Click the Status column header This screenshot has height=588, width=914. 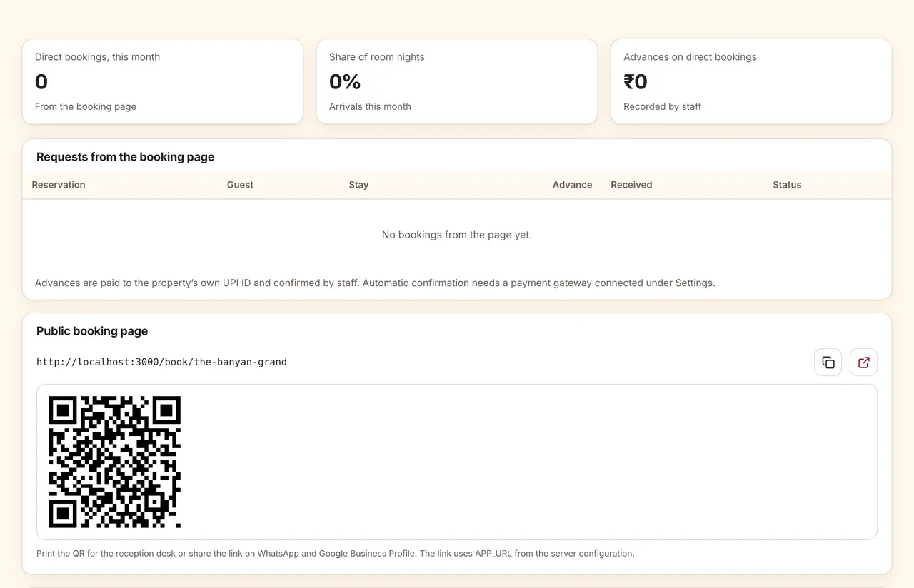tap(787, 185)
